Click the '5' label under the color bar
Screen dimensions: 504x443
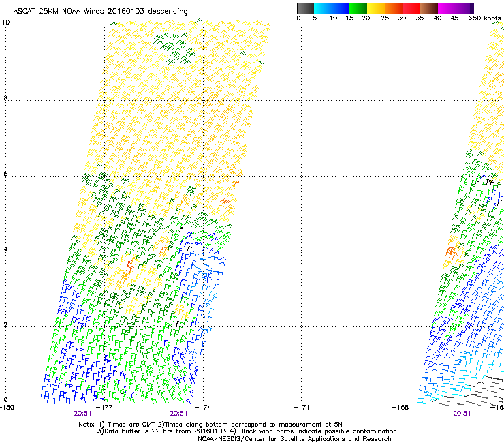pos(315,18)
